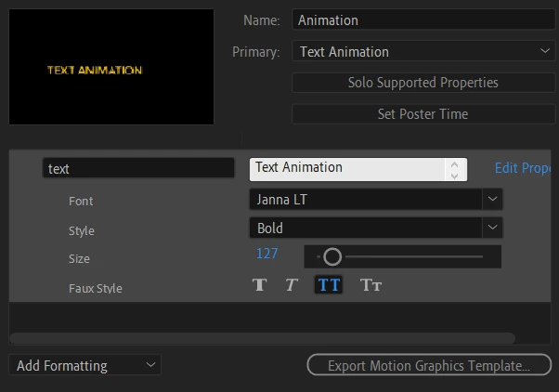Click the scroll up arrow in the text box
This screenshot has width=559, height=392.
[455, 164]
